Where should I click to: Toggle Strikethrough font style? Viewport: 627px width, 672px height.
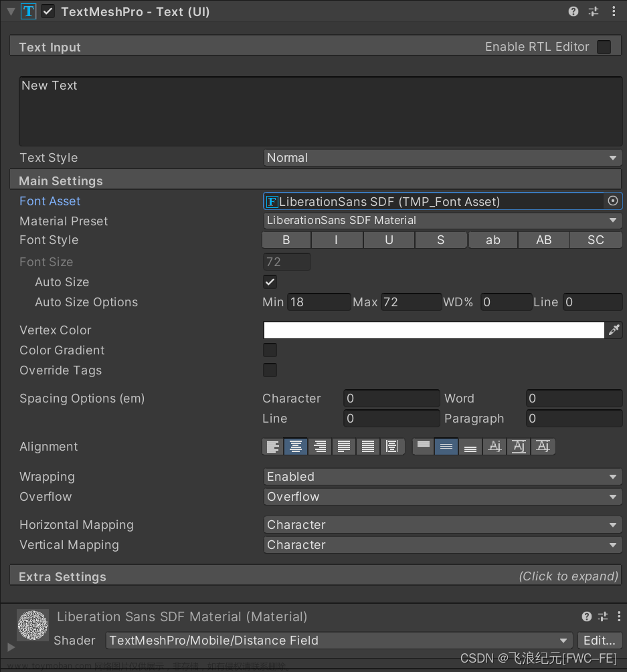441,240
